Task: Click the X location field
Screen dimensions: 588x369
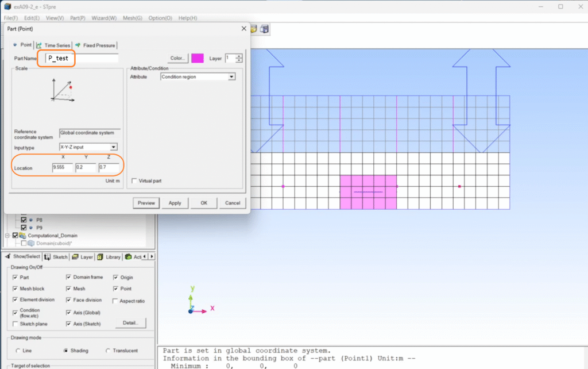Action: pyautogui.click(x=62, y=167)
